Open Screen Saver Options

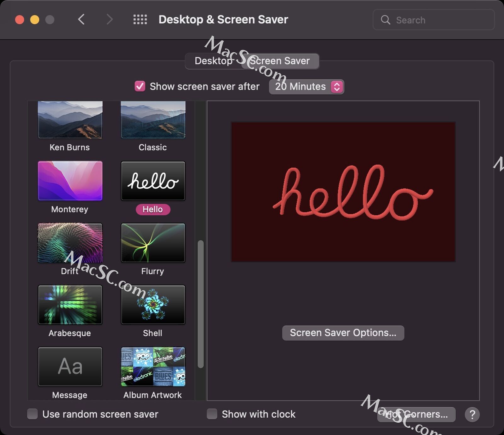(343, 333)
